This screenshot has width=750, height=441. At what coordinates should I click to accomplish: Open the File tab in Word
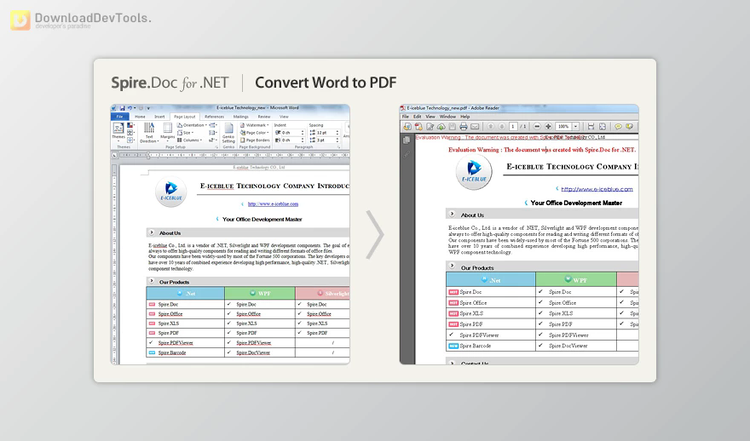click(120, 116)
